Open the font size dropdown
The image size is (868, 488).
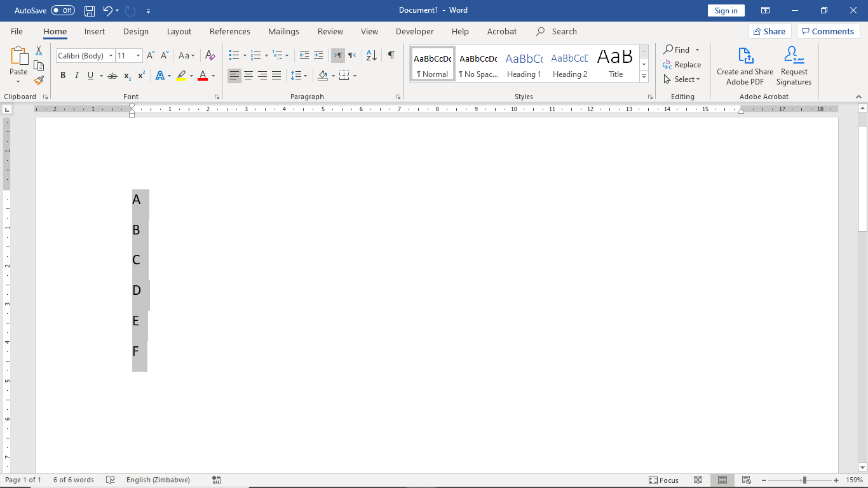click(138, 56)
